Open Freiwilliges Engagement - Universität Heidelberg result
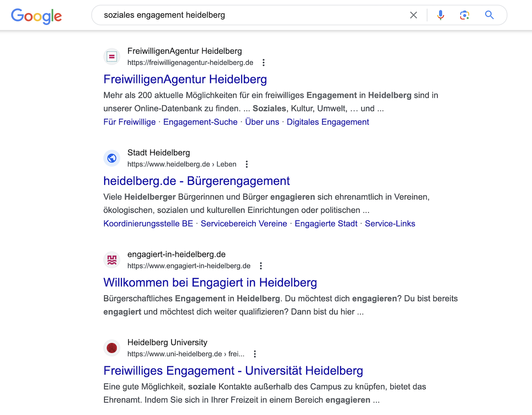Viewport: 532px width, 415px height. 233,371
